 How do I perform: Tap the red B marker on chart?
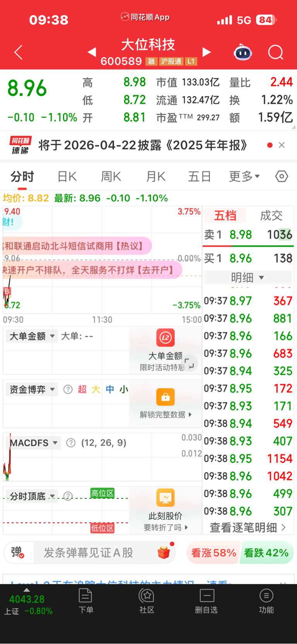point(7,291)
